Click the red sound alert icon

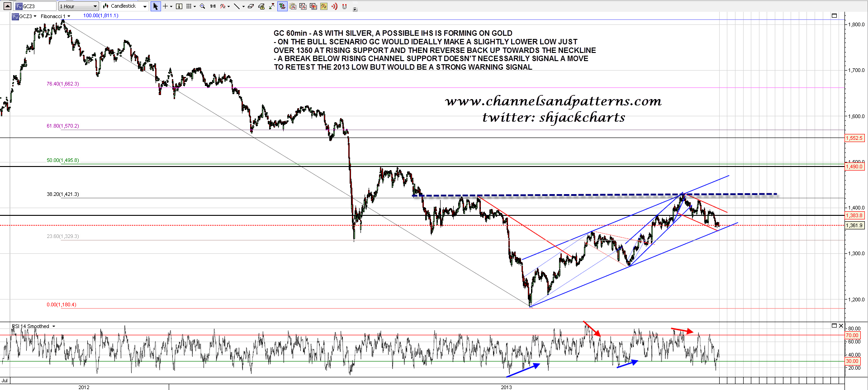[x=334, y=6]
